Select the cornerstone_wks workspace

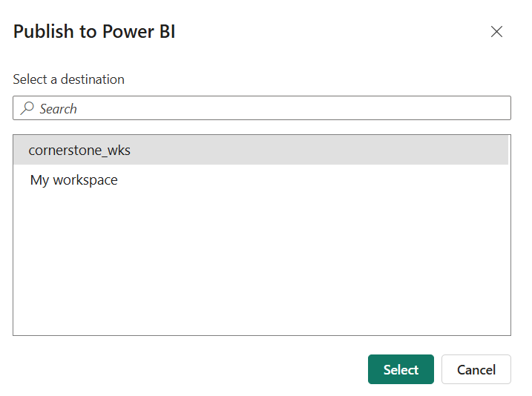tap(79, 150)
